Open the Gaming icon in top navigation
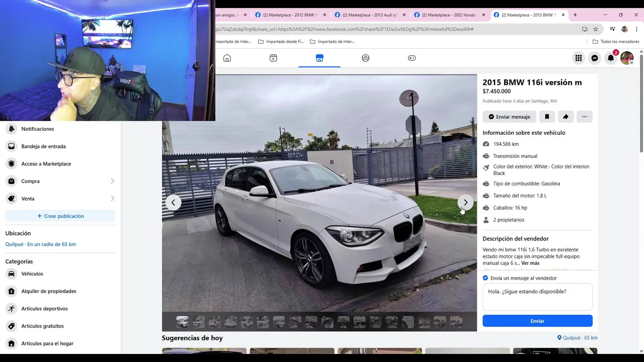 [x=412, y=58]
